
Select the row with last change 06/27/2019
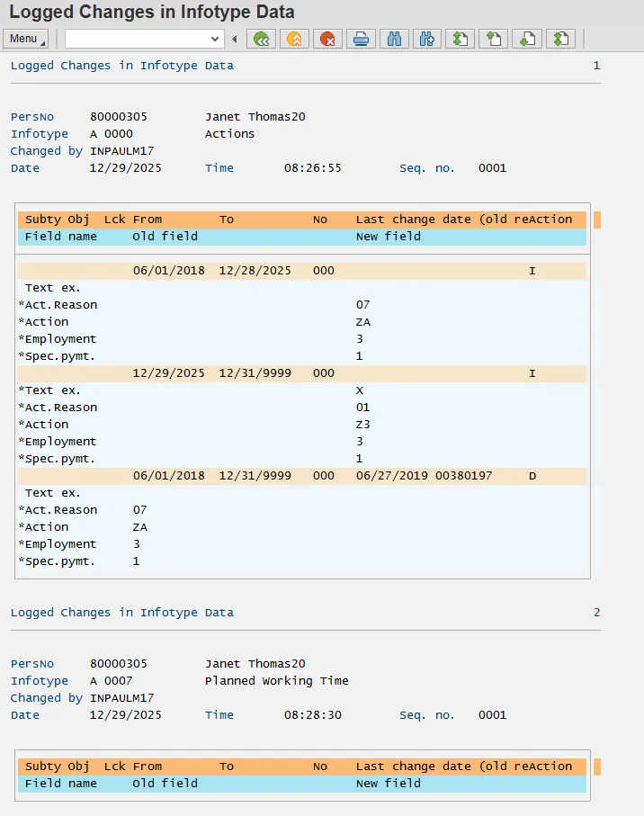click(302, 476)
